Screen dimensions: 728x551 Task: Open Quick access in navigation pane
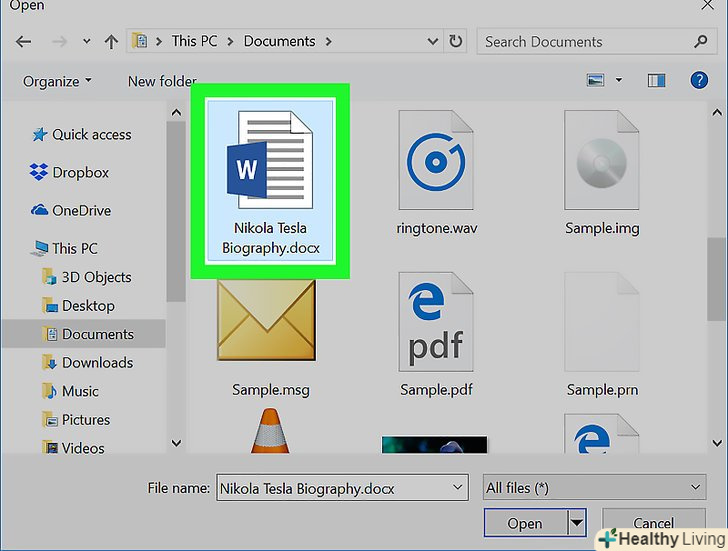coord(82,135)
